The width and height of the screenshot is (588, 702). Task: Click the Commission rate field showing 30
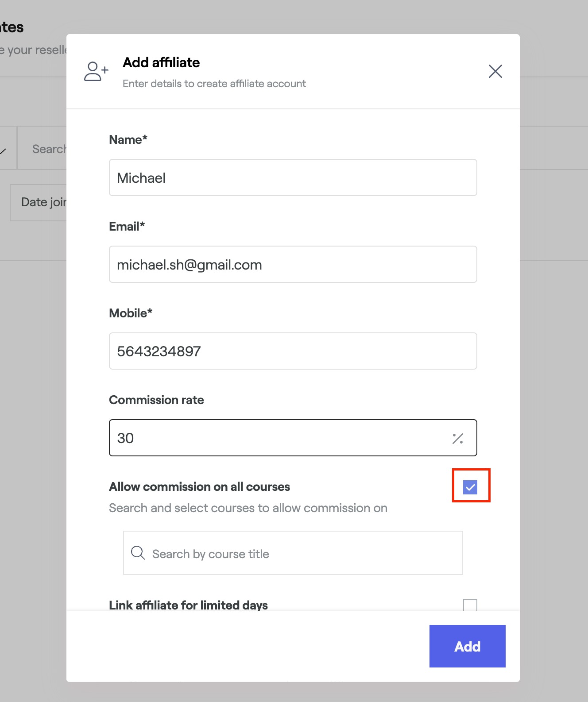coord(279,438)
